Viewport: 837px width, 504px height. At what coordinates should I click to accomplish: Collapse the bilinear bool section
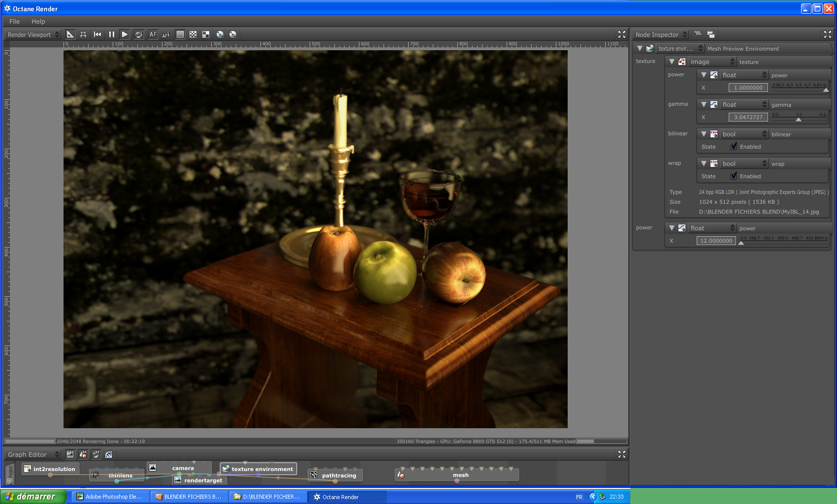(704, 134)
